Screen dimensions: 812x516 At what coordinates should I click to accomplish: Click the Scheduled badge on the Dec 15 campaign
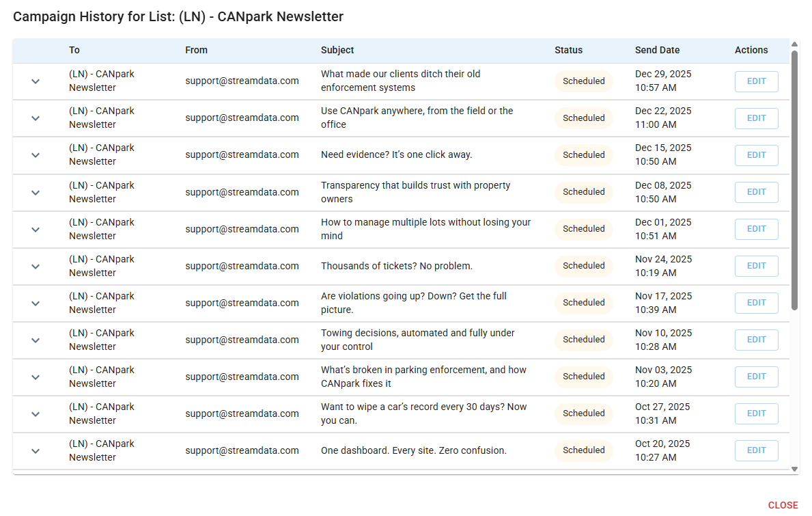[x=583, y=155]
